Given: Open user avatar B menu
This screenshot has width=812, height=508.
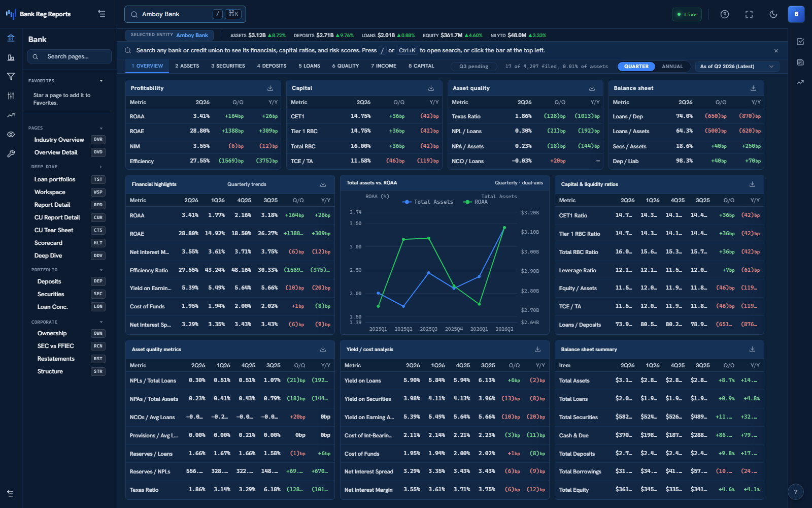Looking at the screenshot, I should [796, 14].
